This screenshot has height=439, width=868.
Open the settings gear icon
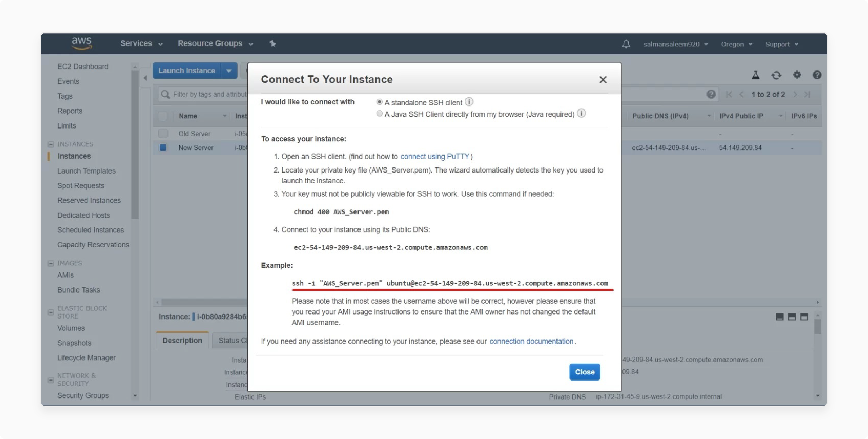[x=797, y=75]
